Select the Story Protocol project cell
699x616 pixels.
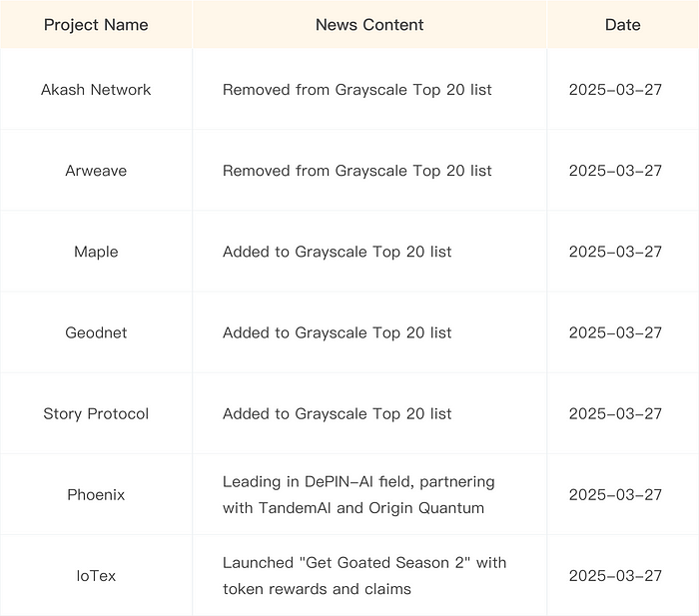click(x=96, y=413)
